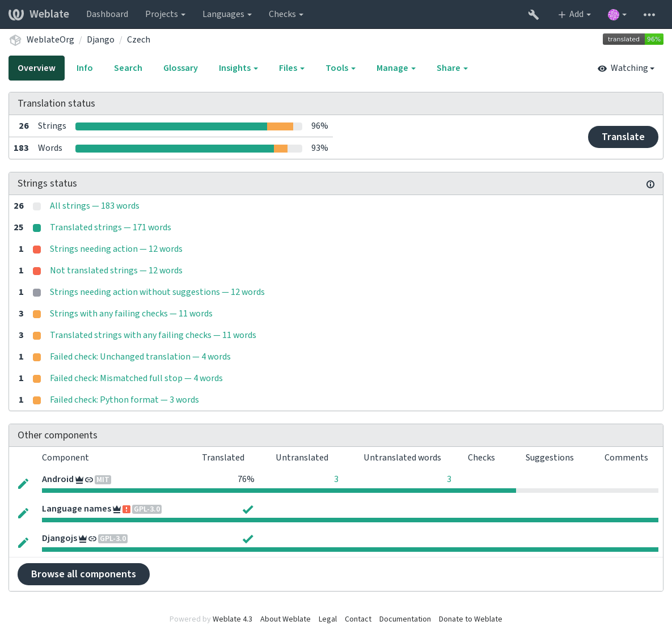
Task: Click the red alert icon next to Language names
Action: pyautogui.click(x=126, y=509)
